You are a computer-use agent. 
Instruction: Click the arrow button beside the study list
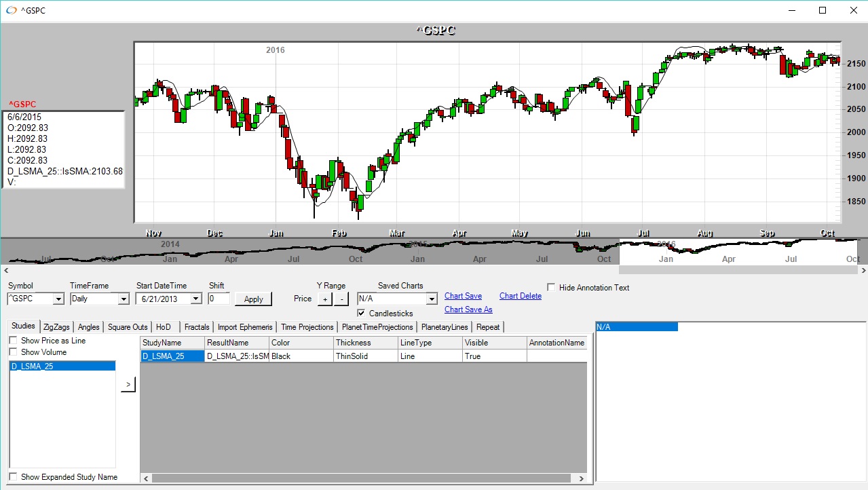(x=129, y=385)
